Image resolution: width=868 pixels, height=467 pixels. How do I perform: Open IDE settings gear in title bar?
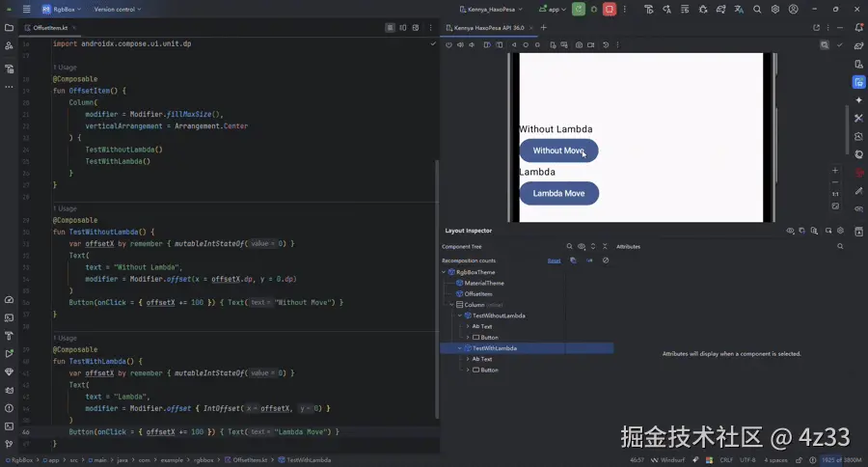[x=775, y=10]
